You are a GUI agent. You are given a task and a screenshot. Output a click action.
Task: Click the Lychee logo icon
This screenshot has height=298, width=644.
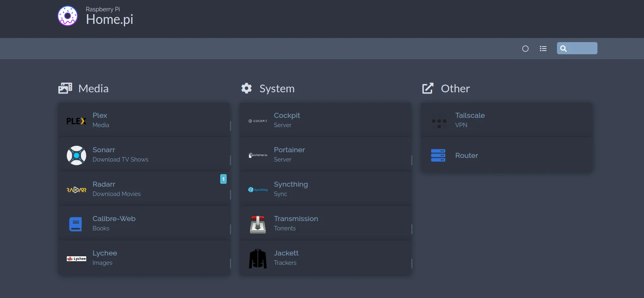(x=76, y=259)
